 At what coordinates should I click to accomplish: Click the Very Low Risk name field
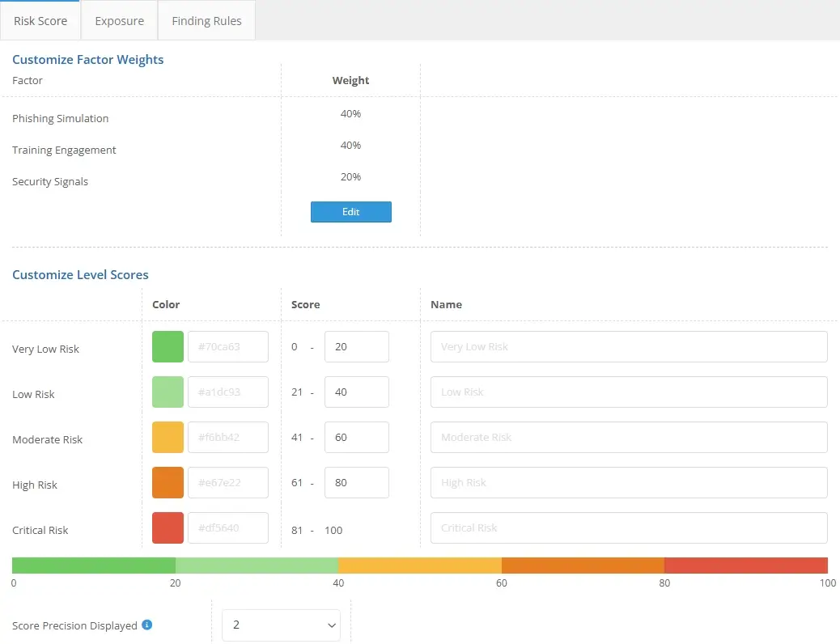(x=628, y=347)
